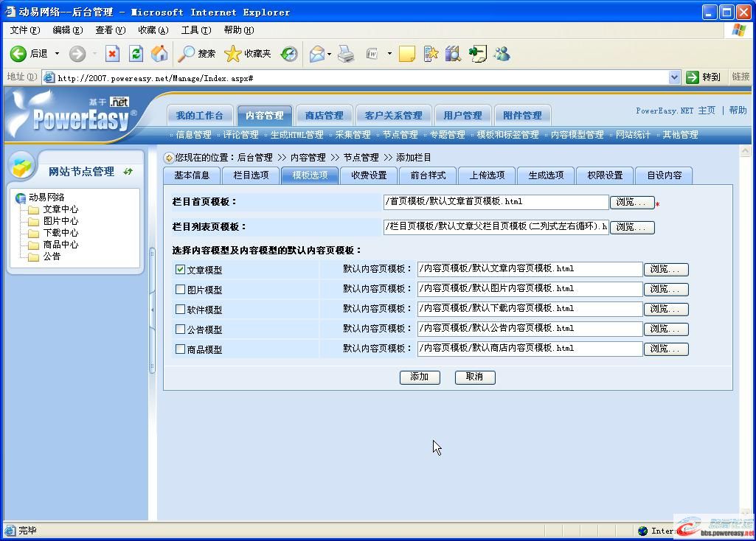
Task: Click 浏览 next to 栏目首页模板
Action: pos(631,202)
